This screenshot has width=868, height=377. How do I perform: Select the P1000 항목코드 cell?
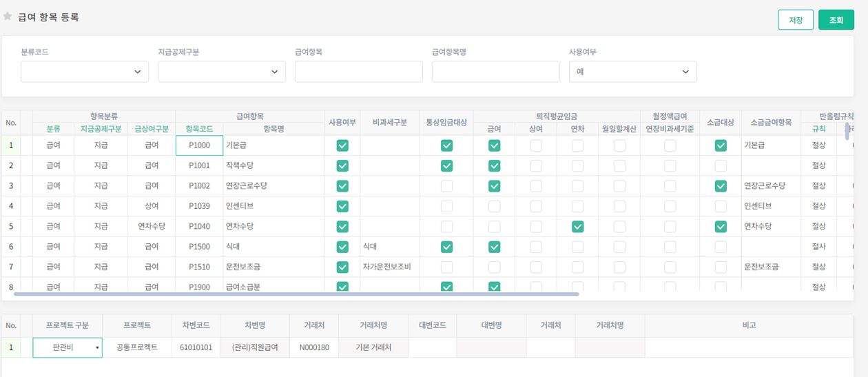click(199, 145)
